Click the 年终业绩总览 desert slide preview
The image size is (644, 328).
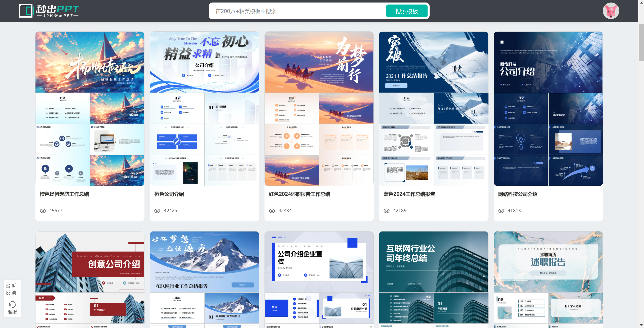click(x=346, y=108)
